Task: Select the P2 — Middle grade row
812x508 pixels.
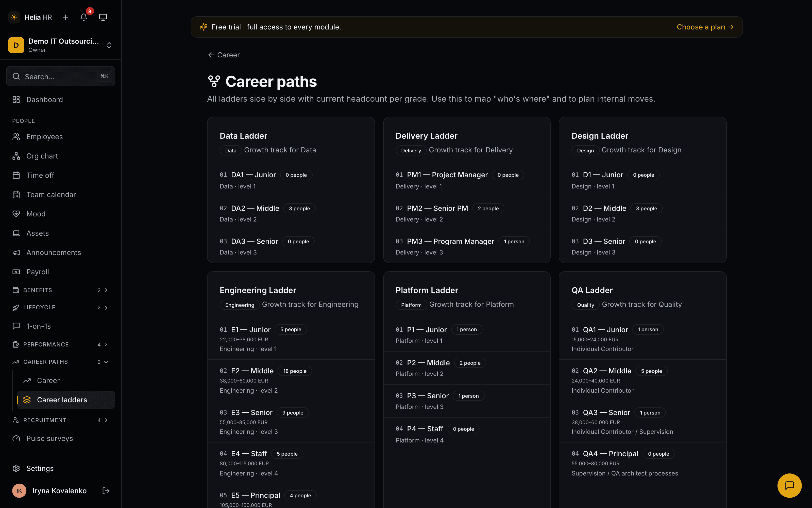Action: coord(466,368)
